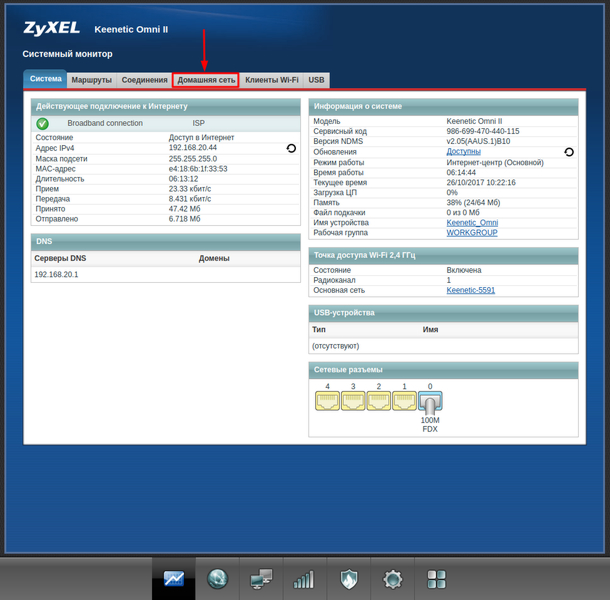Click the Keenetic Omni II title text

[131, 30]
